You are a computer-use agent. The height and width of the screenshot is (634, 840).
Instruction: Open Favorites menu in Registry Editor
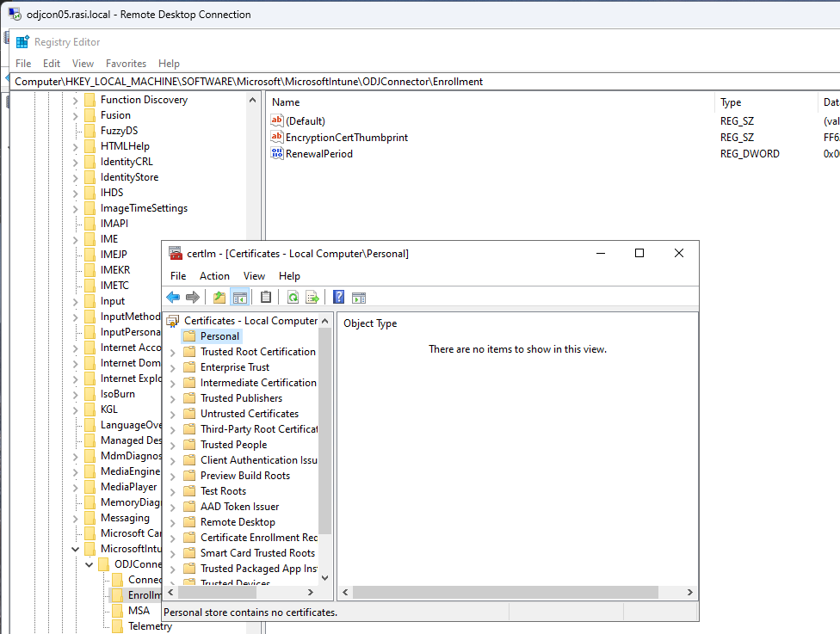click(x=126, y=63)
